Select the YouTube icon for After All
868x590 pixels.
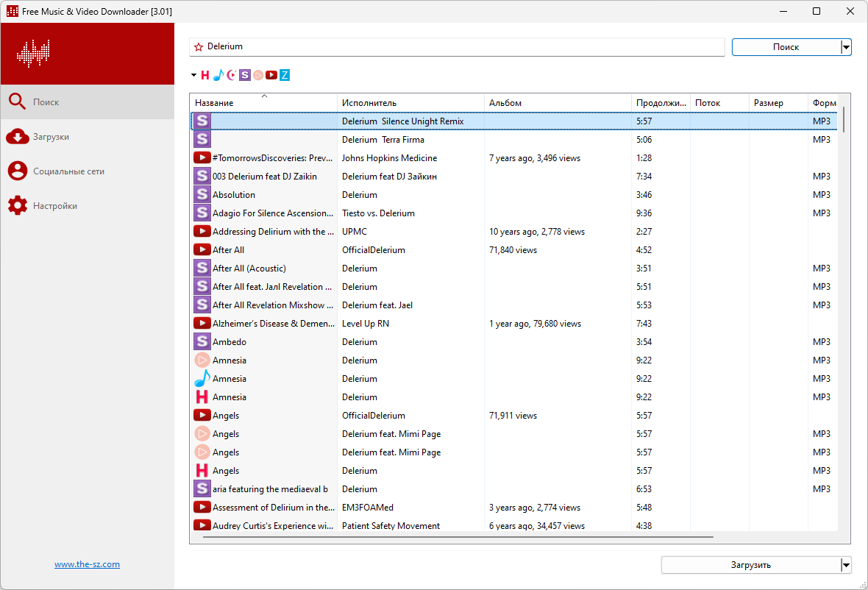pos(202,249)
